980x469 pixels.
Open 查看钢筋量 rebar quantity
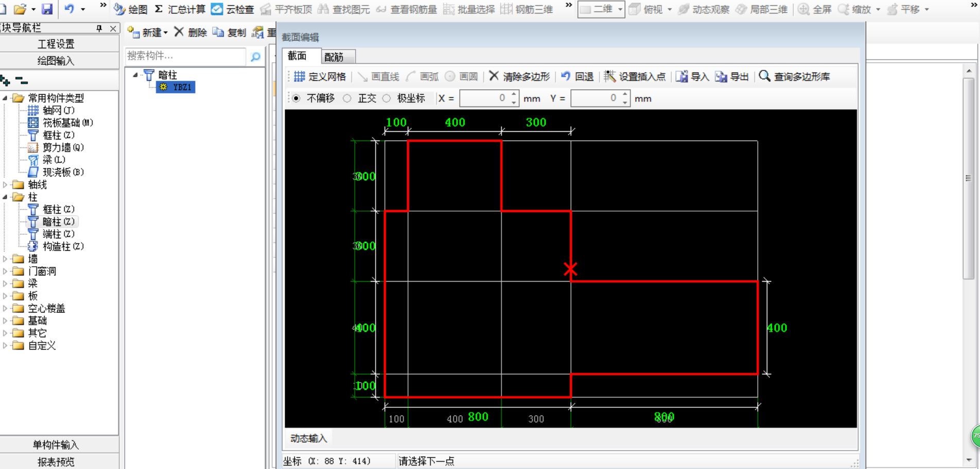tap(406, 9)
